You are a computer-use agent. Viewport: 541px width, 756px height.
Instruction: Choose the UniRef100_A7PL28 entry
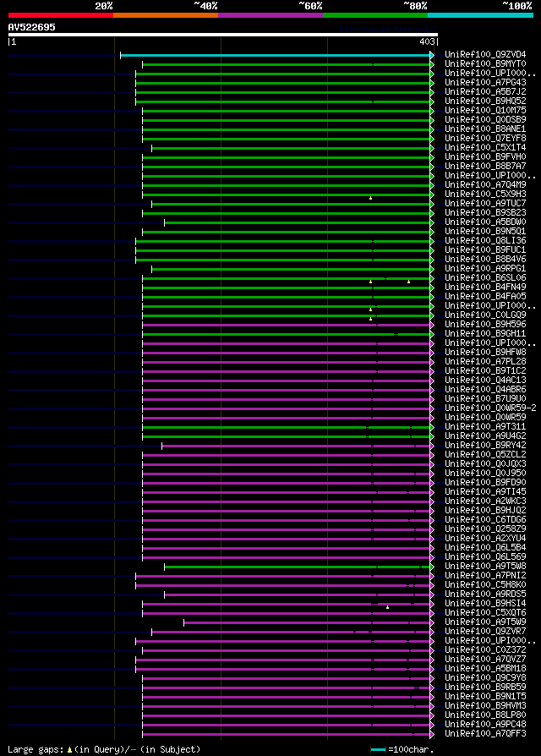[x=485, y=362]
